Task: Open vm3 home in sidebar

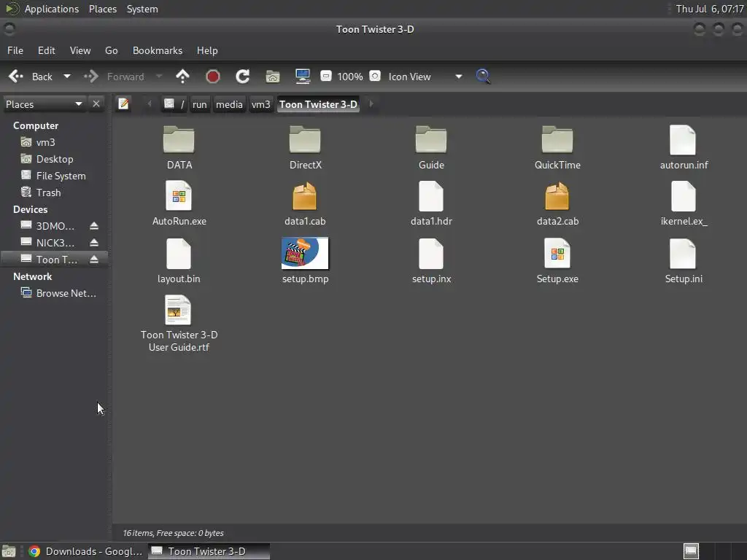Action: pos(54,142)
